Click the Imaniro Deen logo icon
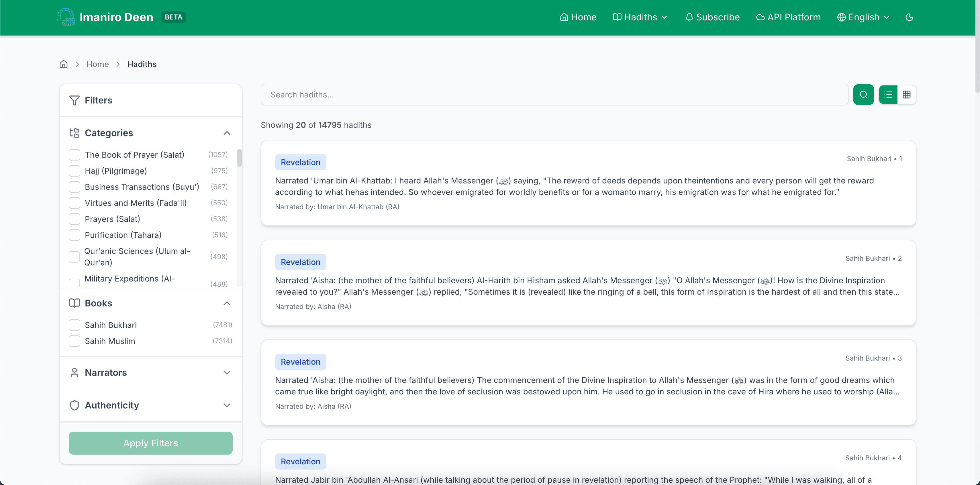 66,17
